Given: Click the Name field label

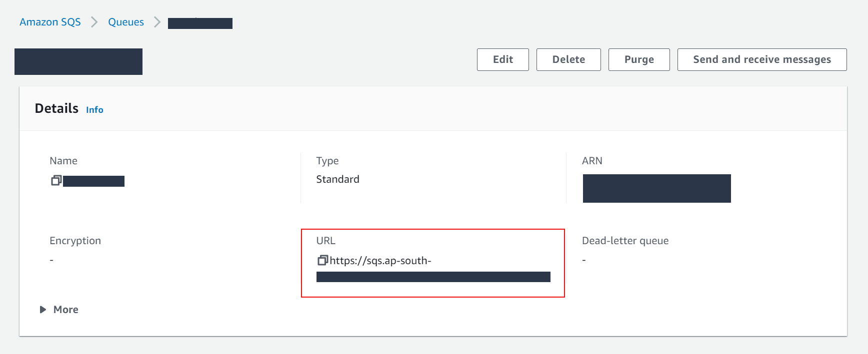Looking at the screenshot, I should click(x=63, y=161).
